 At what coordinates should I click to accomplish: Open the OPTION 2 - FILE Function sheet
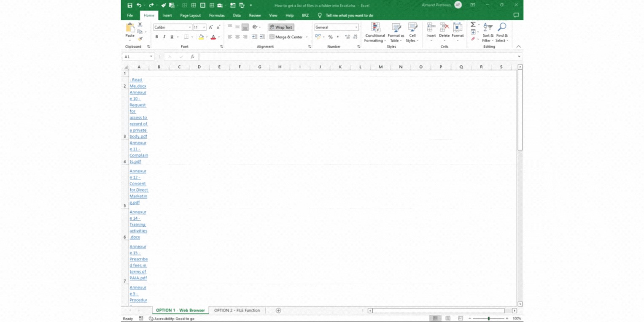(x=236, y=310)
